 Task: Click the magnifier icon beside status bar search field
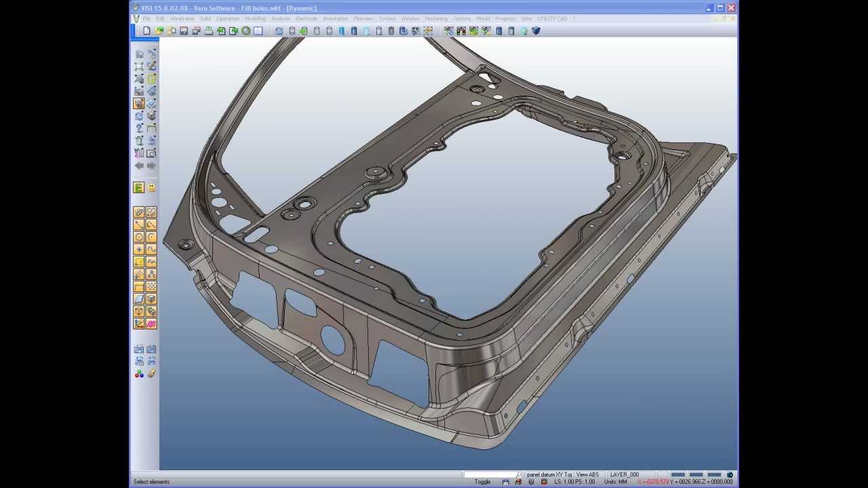[x=519, y=474]
